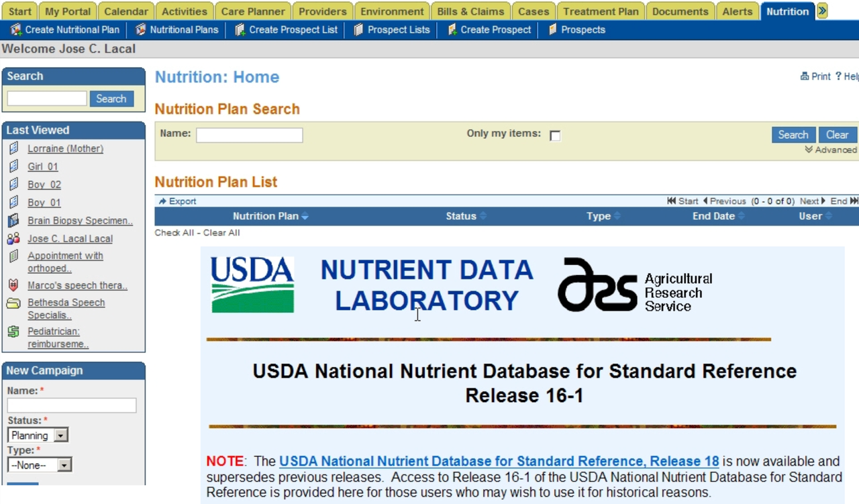The height and width of the screenshot is (504, 859).
Task: Switch to the Bills & Claims tab
Action: (x=470, y=11)
